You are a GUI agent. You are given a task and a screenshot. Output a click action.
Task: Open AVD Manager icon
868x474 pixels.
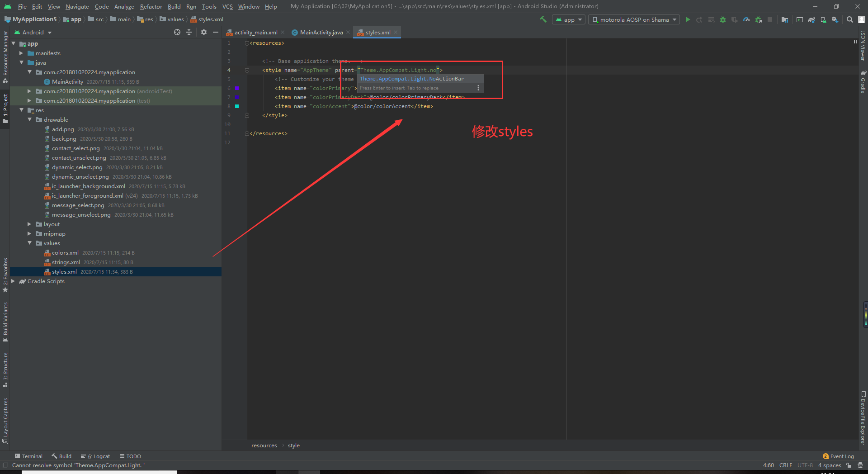click(x=823, y=19)
